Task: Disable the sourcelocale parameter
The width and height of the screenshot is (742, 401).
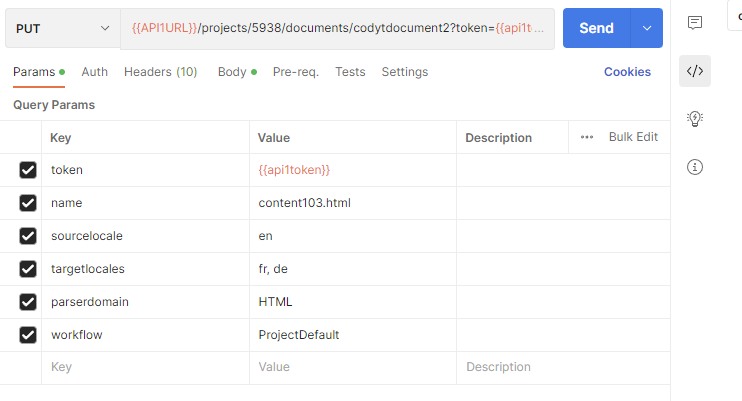Action: point(28,236)
